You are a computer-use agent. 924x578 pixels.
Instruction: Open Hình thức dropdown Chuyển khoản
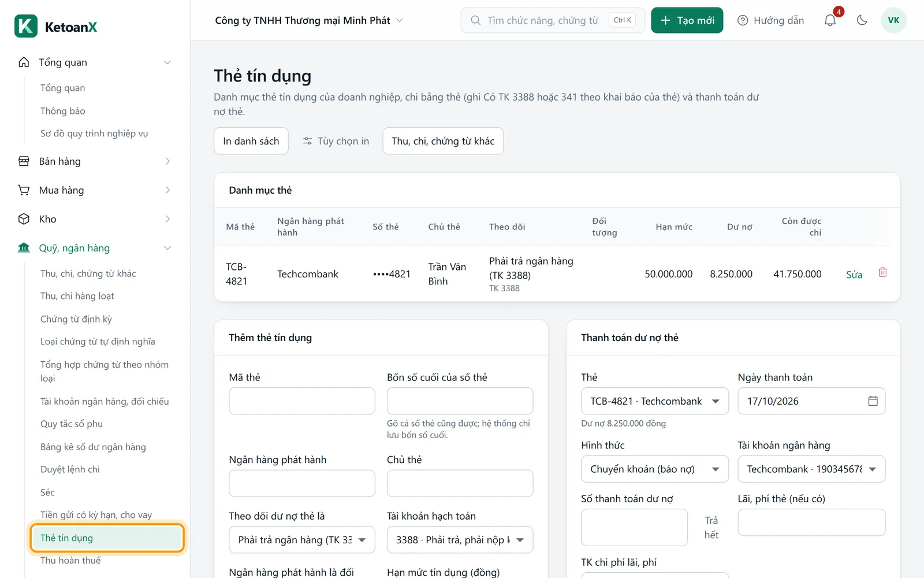tap(655, 469)
